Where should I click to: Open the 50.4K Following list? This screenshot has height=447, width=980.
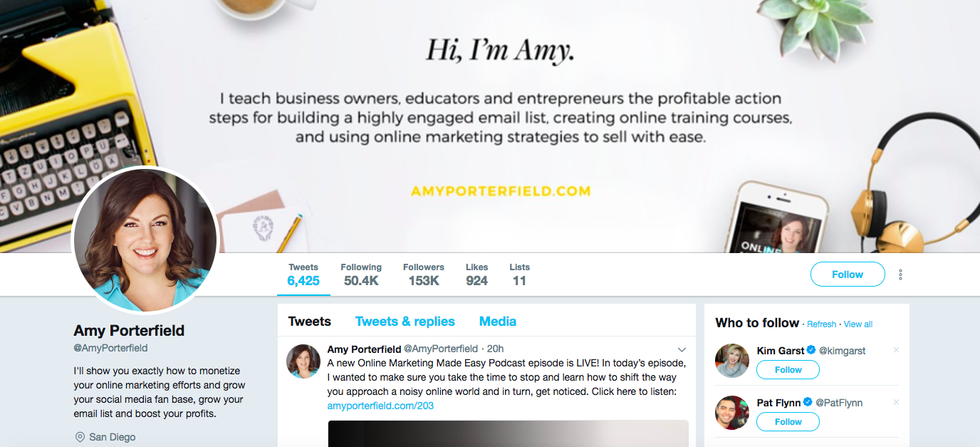pos(361,274)
